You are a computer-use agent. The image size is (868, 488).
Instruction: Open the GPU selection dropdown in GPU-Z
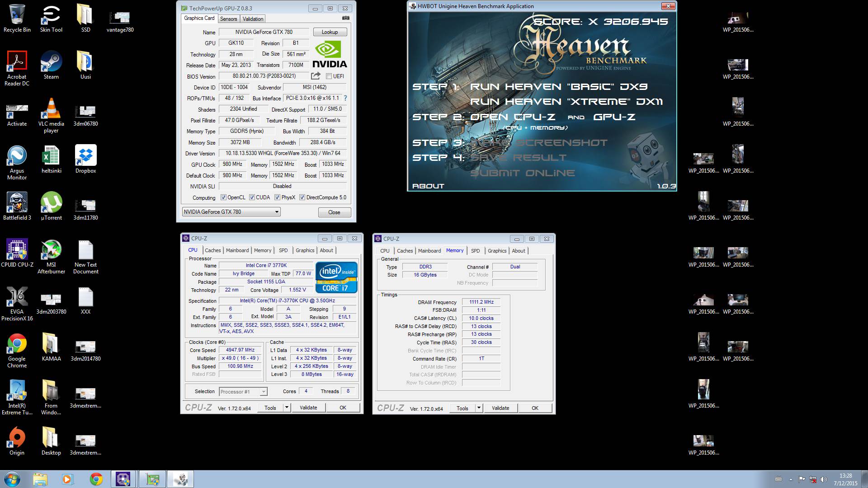coord(231,212)
